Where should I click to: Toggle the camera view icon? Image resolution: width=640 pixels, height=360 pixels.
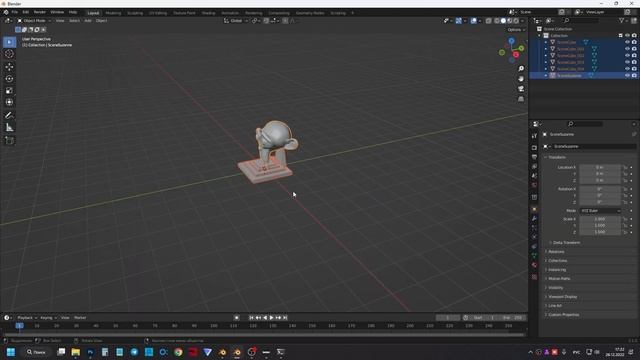(521, 89)
